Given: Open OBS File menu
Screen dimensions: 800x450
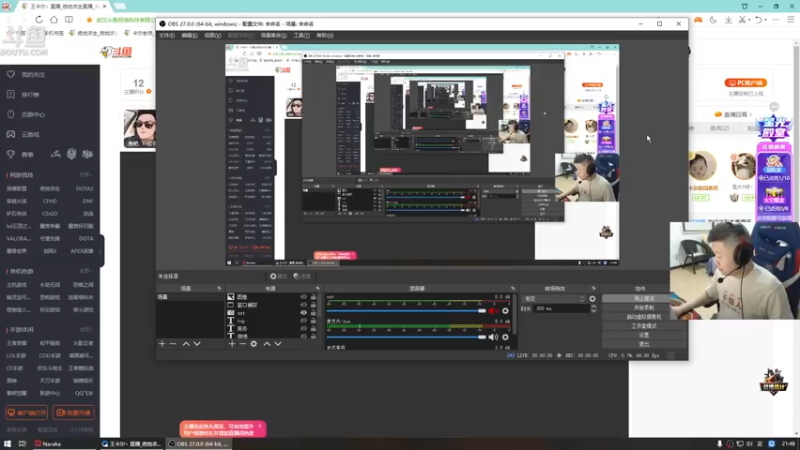Looking at the screenshot, I should (x=167, y=35).
